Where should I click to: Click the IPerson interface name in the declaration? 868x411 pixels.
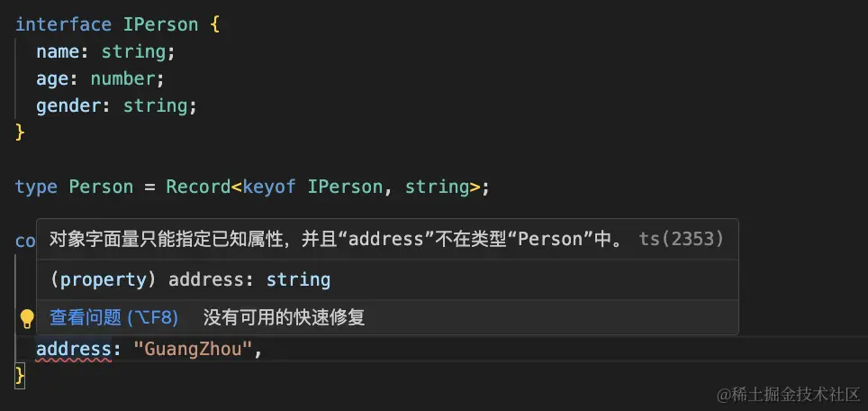tap(160, 24)
